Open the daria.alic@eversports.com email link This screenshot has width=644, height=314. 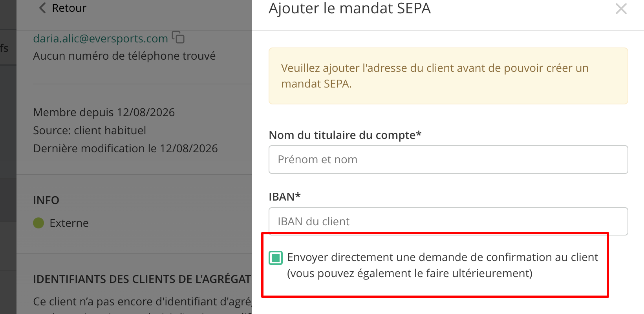pos(101,38)
